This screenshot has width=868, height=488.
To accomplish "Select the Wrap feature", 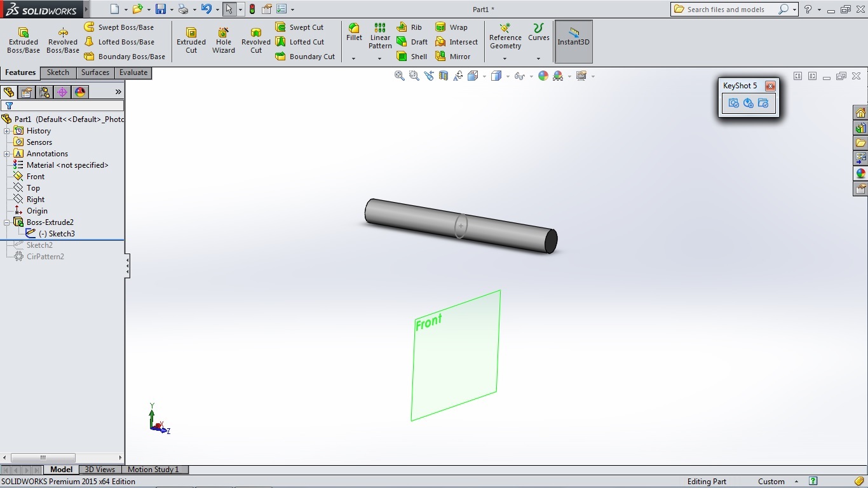I will (451, 27).
